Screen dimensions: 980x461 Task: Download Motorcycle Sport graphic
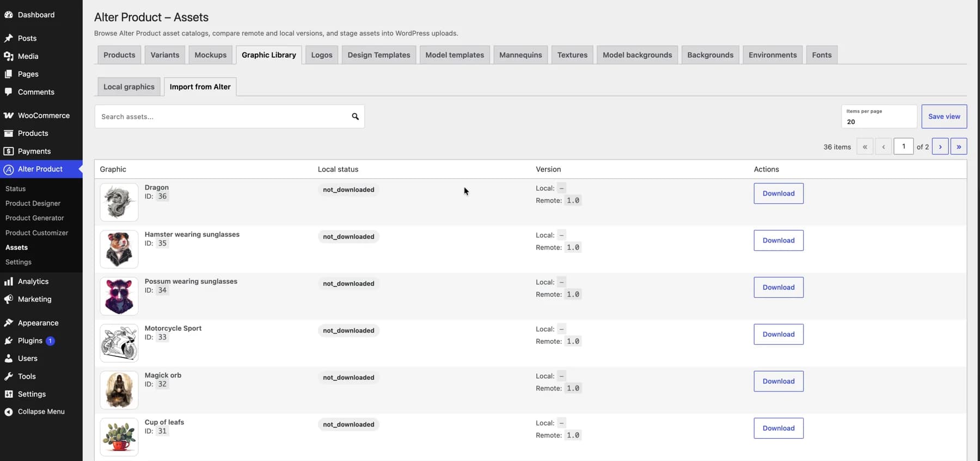click(779, 334)
